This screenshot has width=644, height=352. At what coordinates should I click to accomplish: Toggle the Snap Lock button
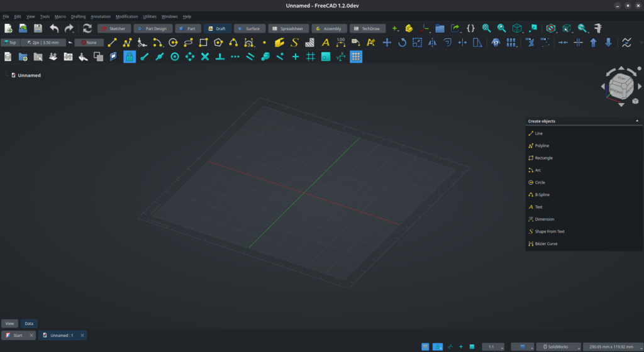(130, 57)
